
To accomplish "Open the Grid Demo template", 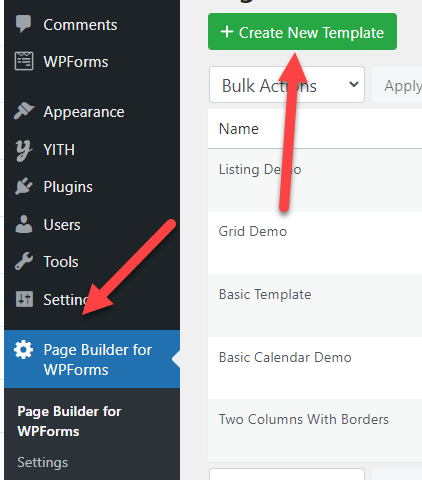I will [x=253, y=231].
